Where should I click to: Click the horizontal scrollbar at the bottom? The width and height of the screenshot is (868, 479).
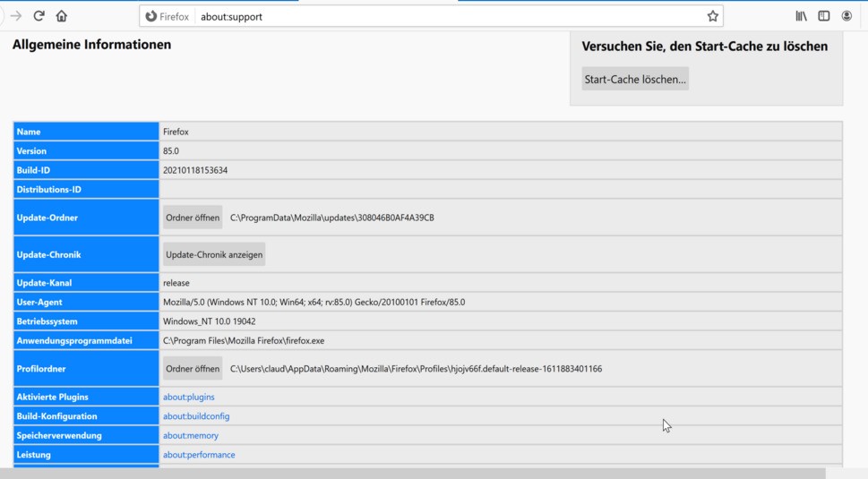412,473
